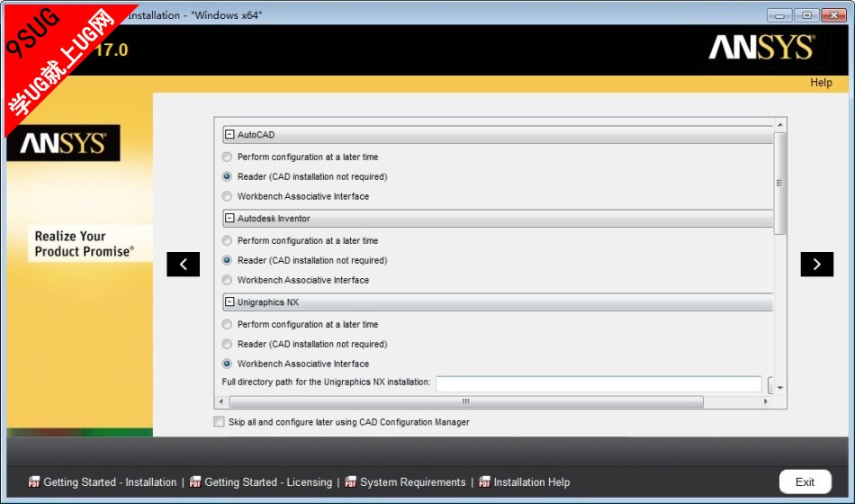Select AutoCAD 'Perform configuration at a later time'
855x504 pixels.
coord(227,157)
